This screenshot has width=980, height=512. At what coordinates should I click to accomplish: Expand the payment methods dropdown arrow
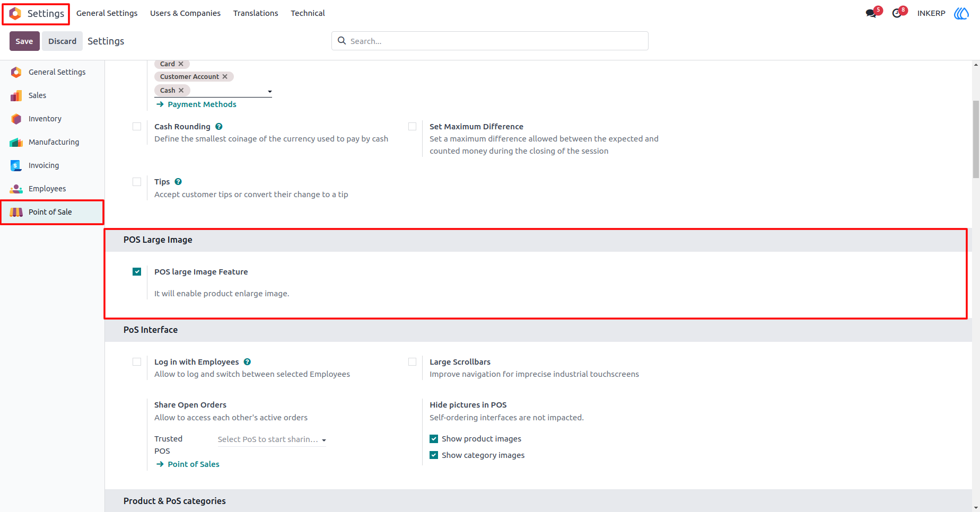coord(269,92)
